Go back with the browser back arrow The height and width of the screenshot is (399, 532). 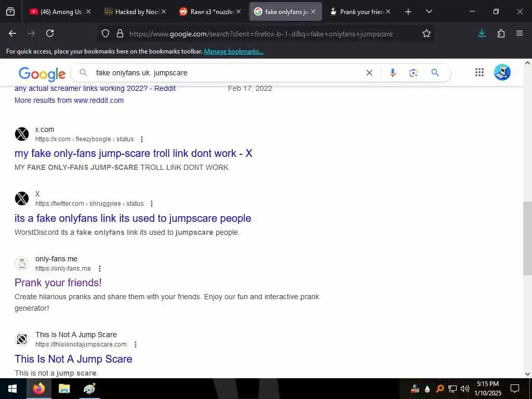coord(12,33)
